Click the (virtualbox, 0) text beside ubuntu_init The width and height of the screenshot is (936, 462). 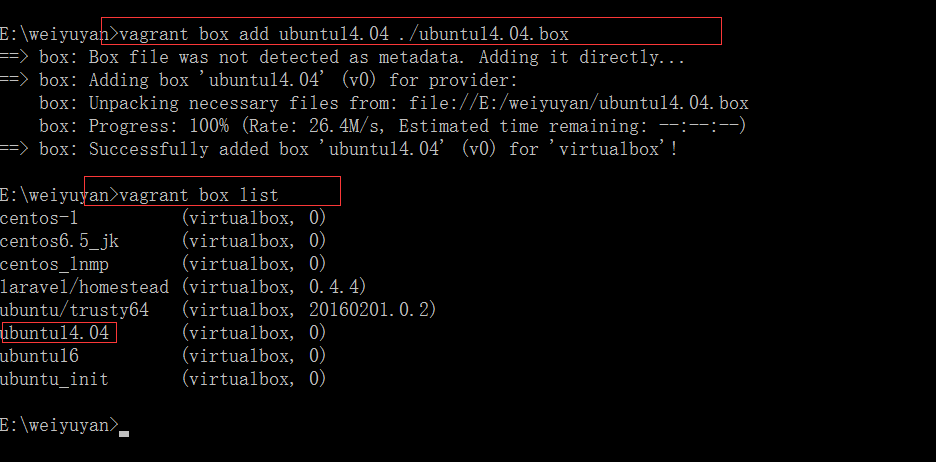point(254,379)
